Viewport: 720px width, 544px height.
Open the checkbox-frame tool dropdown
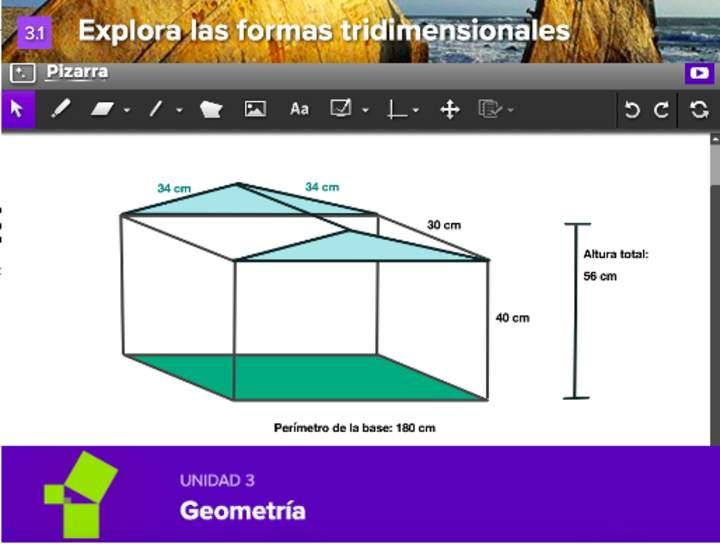[365, 111]
